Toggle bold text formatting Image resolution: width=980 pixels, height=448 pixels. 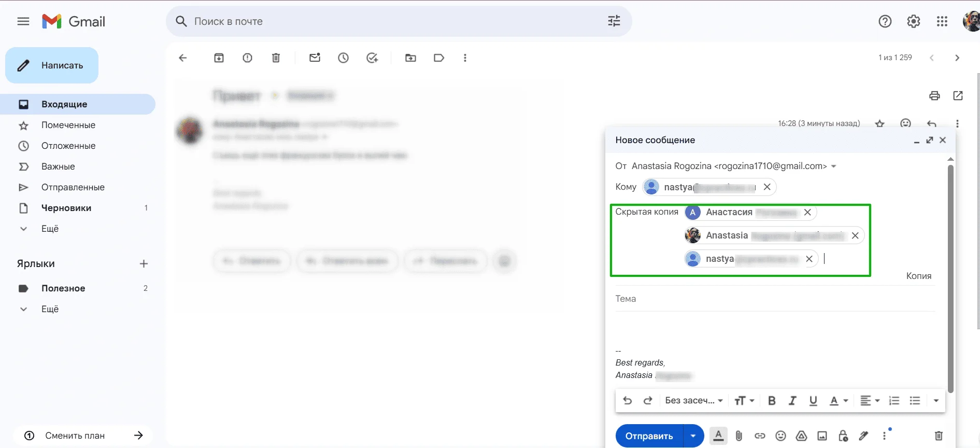pos(771,401)
